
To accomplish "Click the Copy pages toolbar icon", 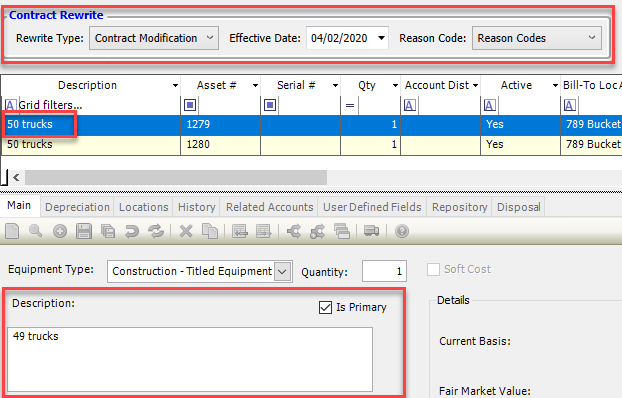I will point(210,231).
